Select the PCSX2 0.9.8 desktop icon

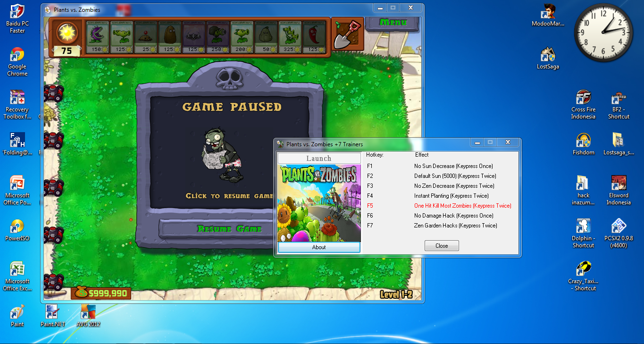pos(619,234)
